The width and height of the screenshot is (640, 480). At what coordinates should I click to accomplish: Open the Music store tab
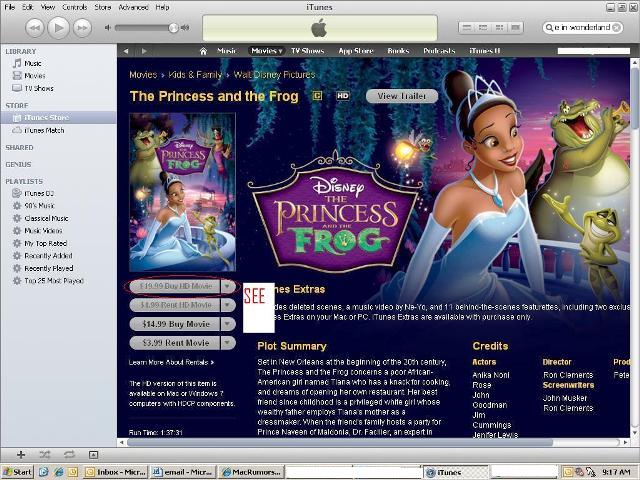(227, 51)
